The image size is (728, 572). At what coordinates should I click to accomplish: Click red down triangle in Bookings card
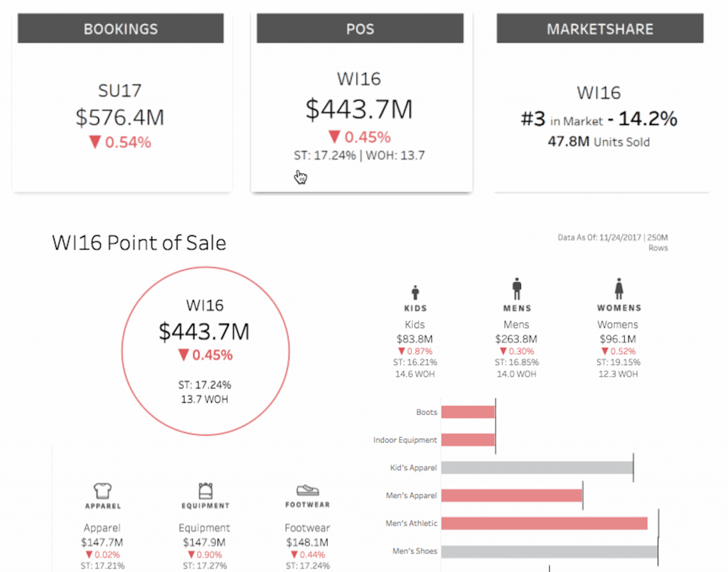click(x=95, y=142)
